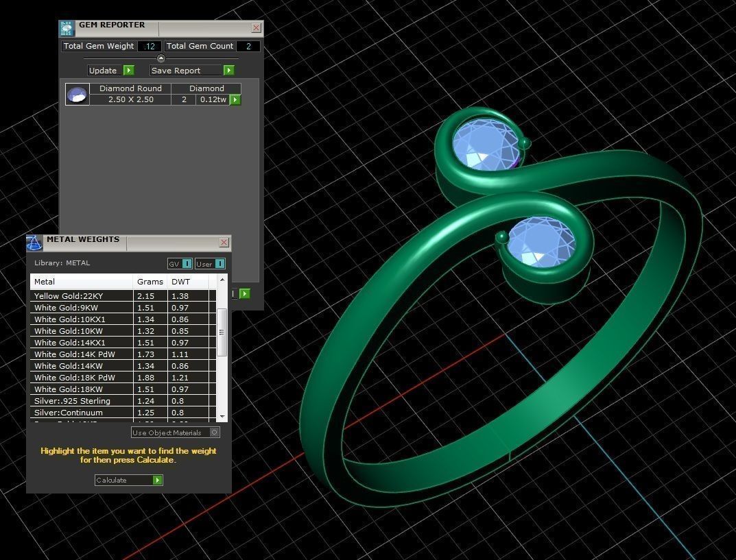Viewport: 736px width, 560px height.
Task: Click the Total Gem Weight value field
Action: [150, 46]
